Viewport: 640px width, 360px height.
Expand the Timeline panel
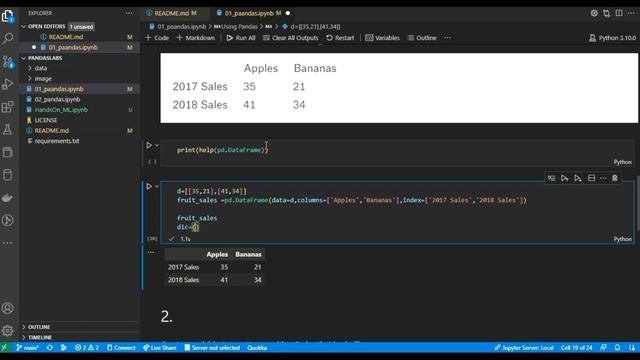point(40,337)
